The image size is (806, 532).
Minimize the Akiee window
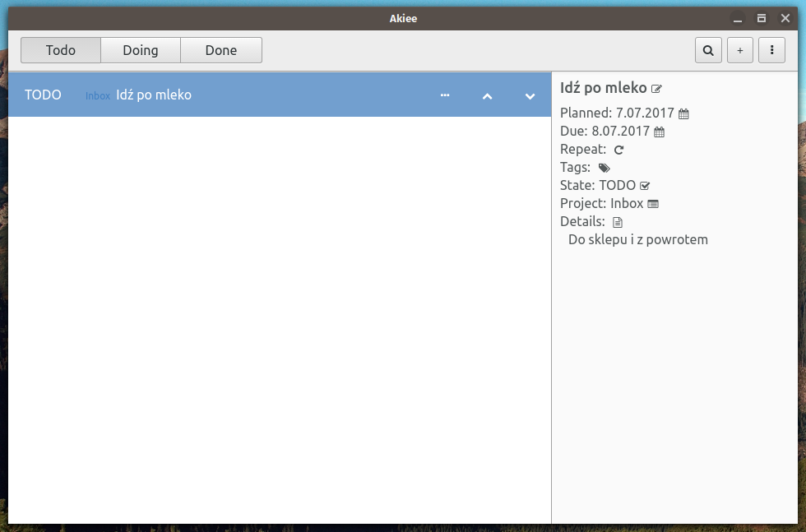(738, 19)
